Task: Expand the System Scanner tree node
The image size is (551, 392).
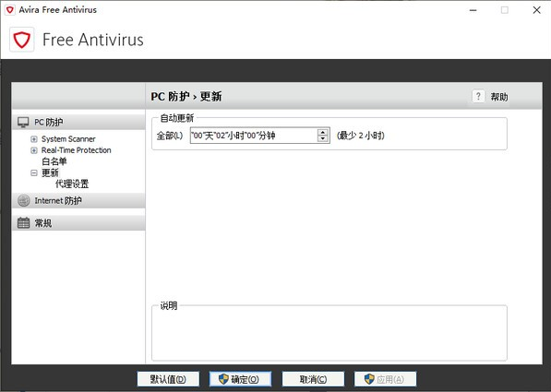Action: [x=34, y=139]
